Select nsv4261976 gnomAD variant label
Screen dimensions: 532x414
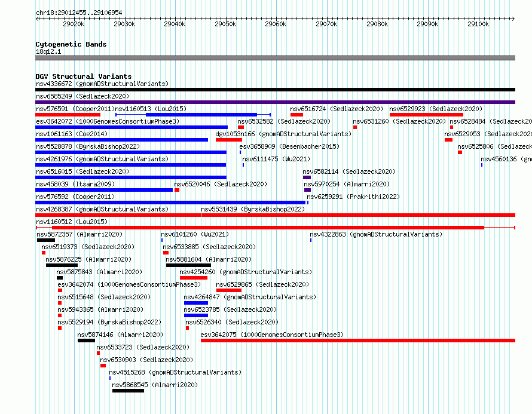102,159
